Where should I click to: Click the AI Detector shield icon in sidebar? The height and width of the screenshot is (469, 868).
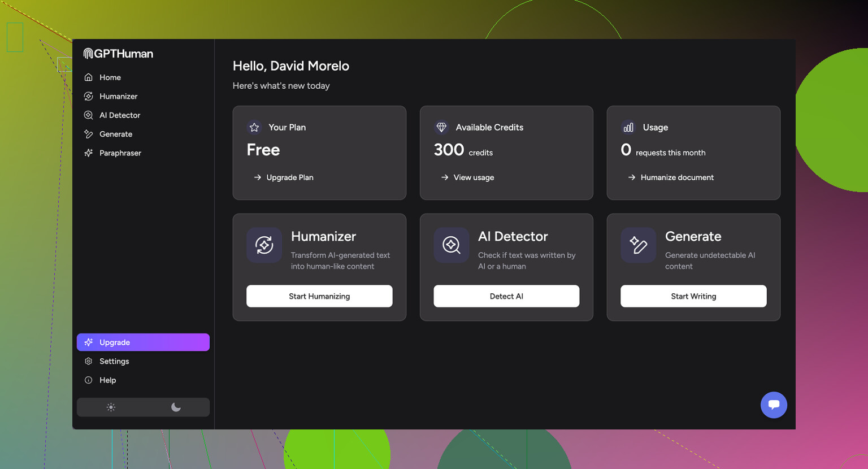click(x=89, y=115)
